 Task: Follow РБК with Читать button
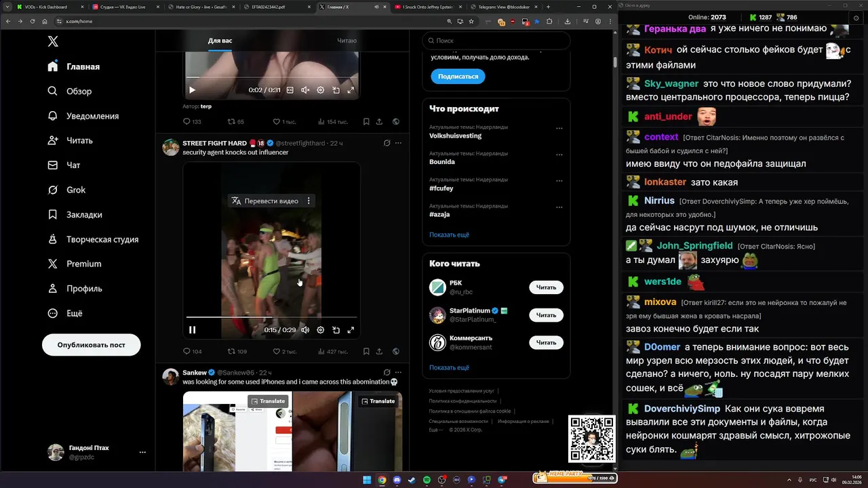[x=546, y=287]
